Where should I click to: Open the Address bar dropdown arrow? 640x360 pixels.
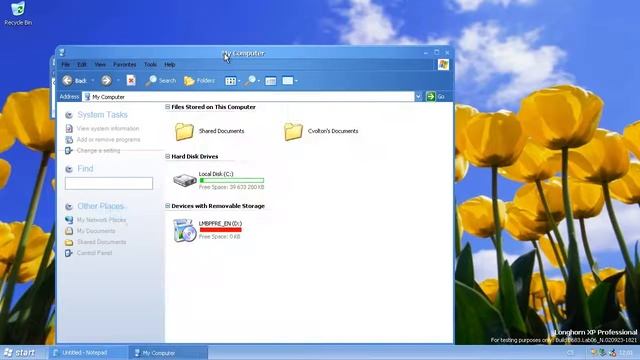click(418, 96)
